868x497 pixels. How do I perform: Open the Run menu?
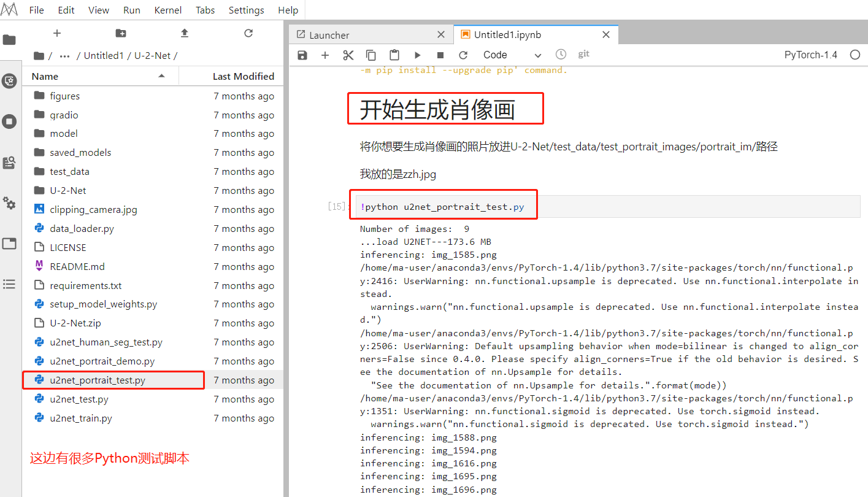132,10
